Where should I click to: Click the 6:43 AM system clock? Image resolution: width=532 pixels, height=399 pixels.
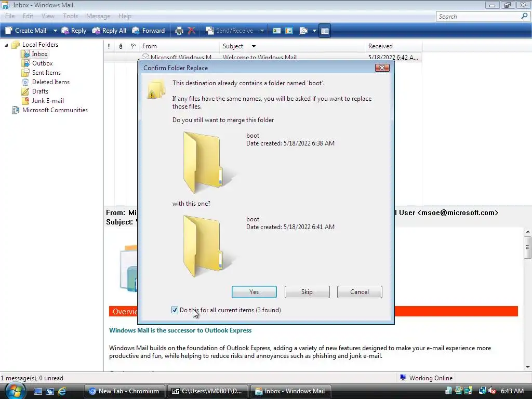point(512,391)
